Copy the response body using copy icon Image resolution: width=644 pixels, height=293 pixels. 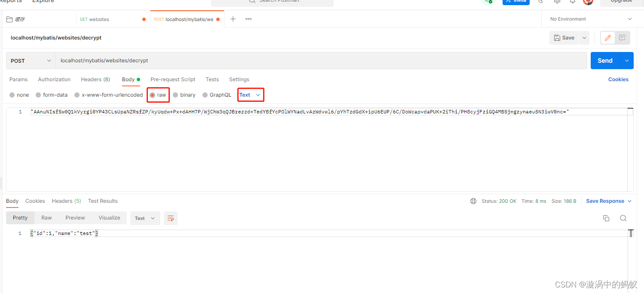(606, 218)
